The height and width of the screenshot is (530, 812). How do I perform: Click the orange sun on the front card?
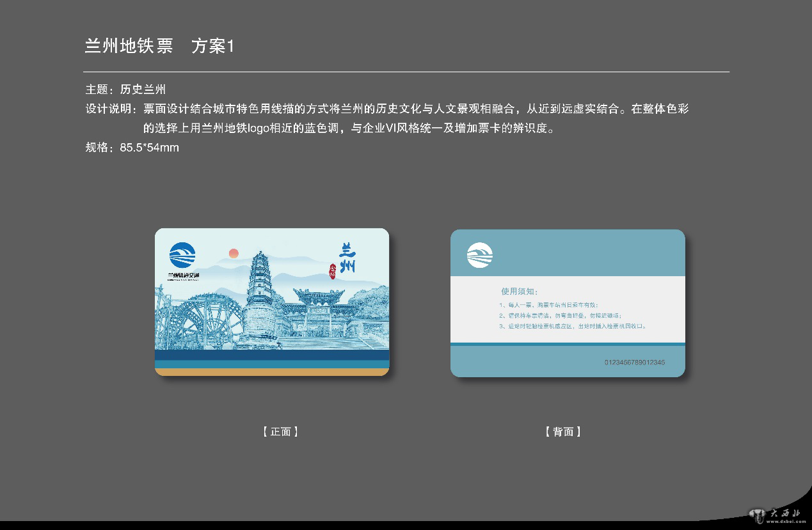[x=234, y=253]
